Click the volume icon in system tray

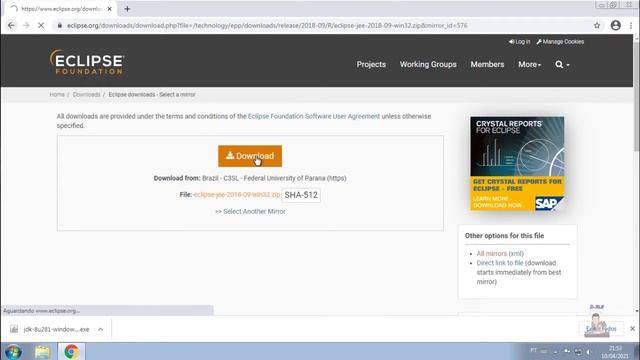589,351
